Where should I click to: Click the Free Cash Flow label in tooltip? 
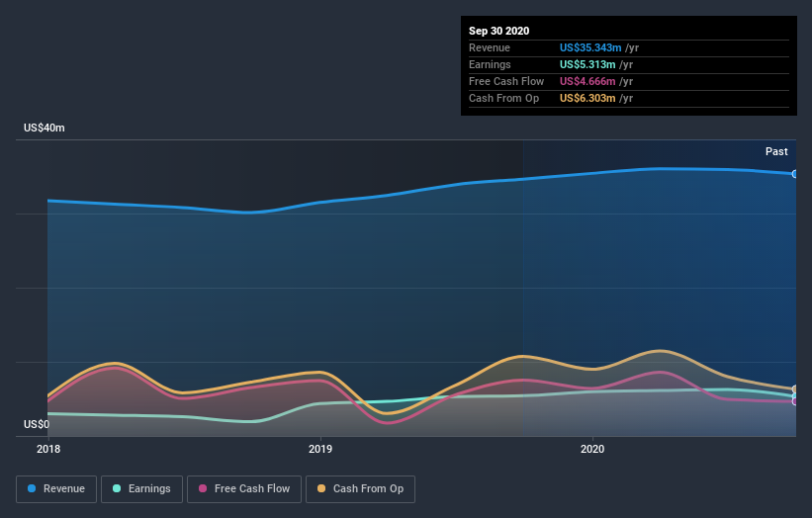[x=506, y=81]
